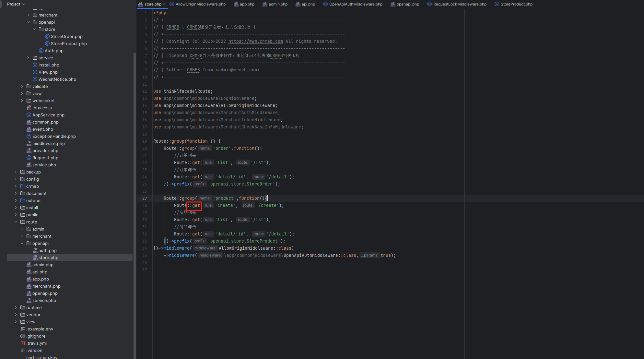Collapse the openapi folder chevron
This screenshot has width=644, height=359.
point(28,22)
